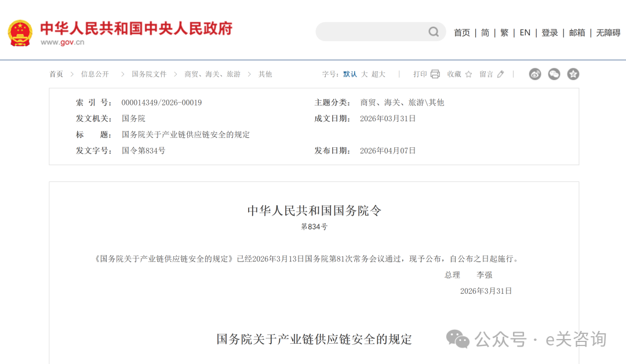The width and height of the screenshot is (626, 364).
Task: Click the national emblem logo
Action: tap(20, 32)
